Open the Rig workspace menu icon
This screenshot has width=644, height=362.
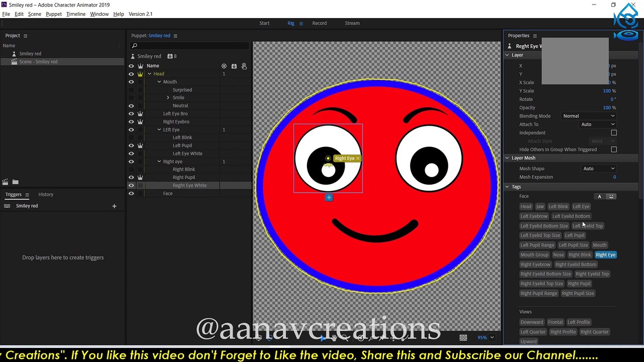click(301, 24)
